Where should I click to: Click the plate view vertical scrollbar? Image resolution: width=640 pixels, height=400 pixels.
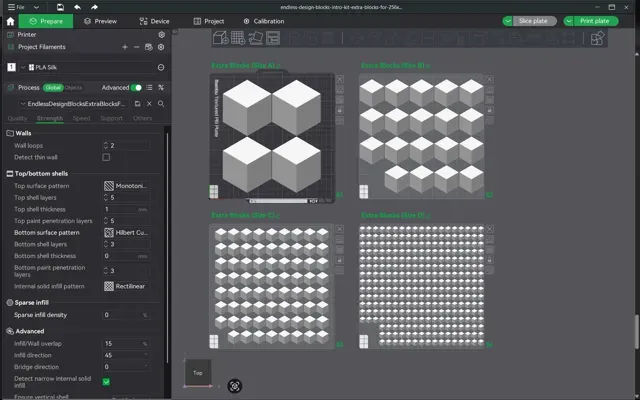click(637, 332)
